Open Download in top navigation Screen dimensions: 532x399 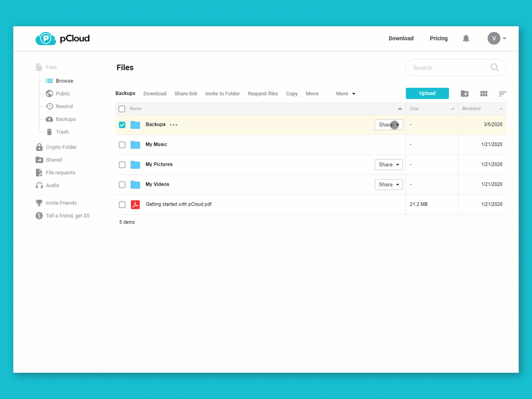401,39
